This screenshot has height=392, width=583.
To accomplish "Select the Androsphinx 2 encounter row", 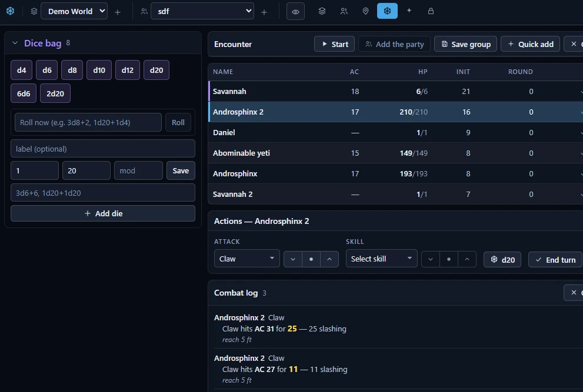I will (x=395, y=112).
